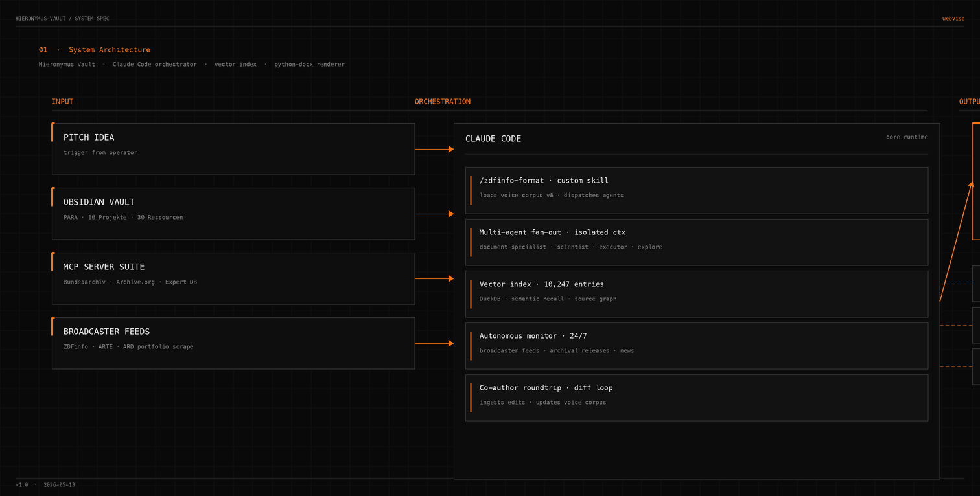
Task: Click 'trigger from operator' text
Action: tap(100, 153)
